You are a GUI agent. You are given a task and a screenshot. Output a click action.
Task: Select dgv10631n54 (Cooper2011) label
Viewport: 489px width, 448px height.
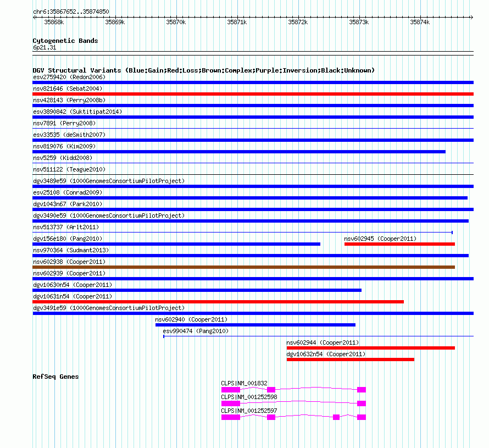(x=73, y=296)
